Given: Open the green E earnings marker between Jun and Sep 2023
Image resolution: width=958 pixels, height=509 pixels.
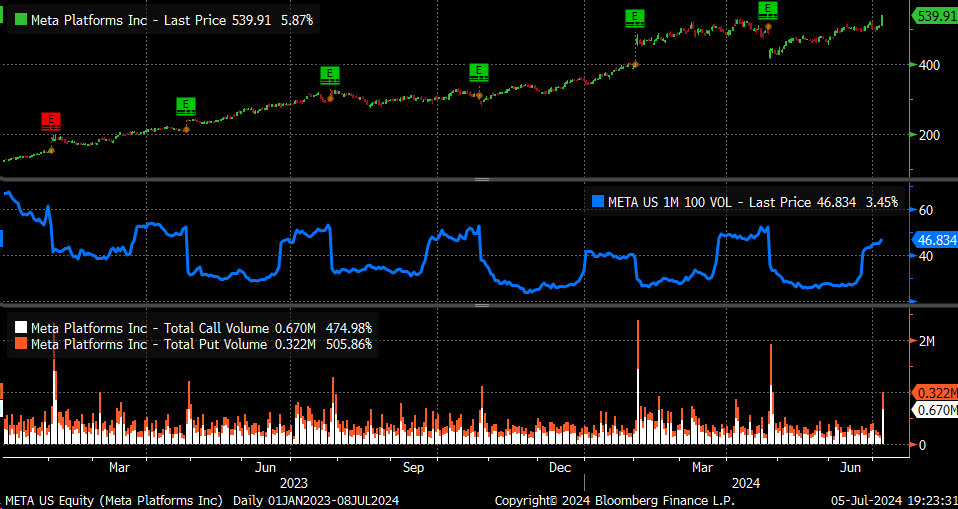Looking at the screenshot, I should 329,75.
